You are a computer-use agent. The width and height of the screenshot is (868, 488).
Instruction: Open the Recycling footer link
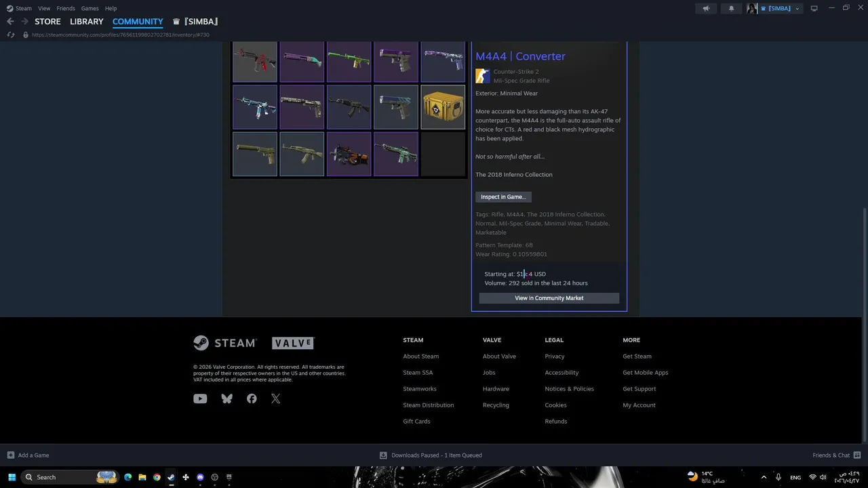point(496,405)
